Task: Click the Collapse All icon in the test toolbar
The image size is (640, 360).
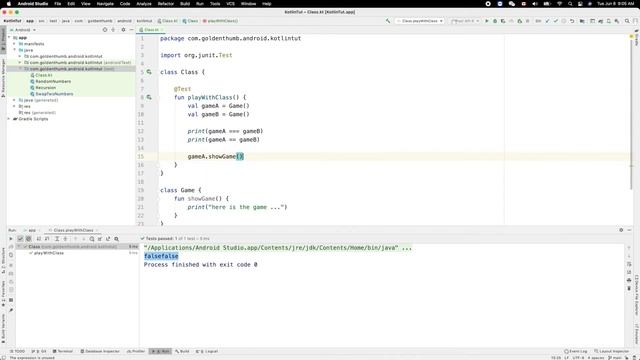Action: tap(65, 239)
